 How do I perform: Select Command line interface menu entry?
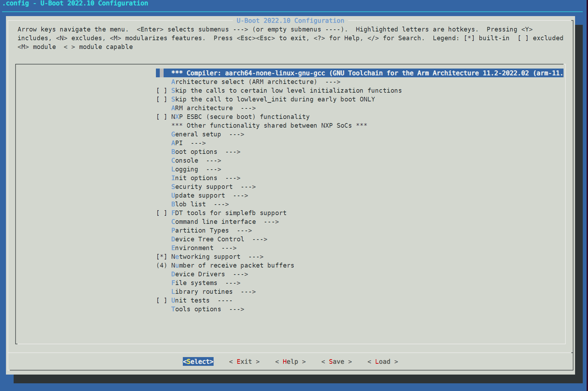point(225,222)
